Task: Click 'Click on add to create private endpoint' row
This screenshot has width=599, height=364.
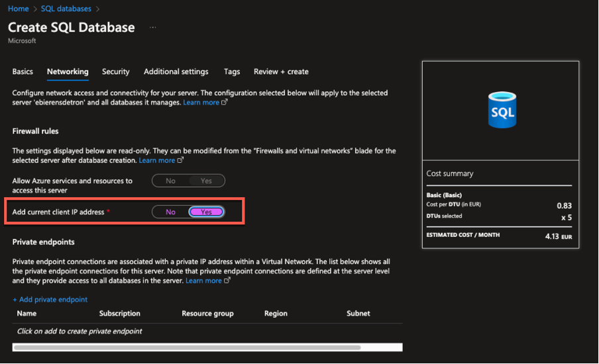Action: pyautogui.click(x=80, y=331)
